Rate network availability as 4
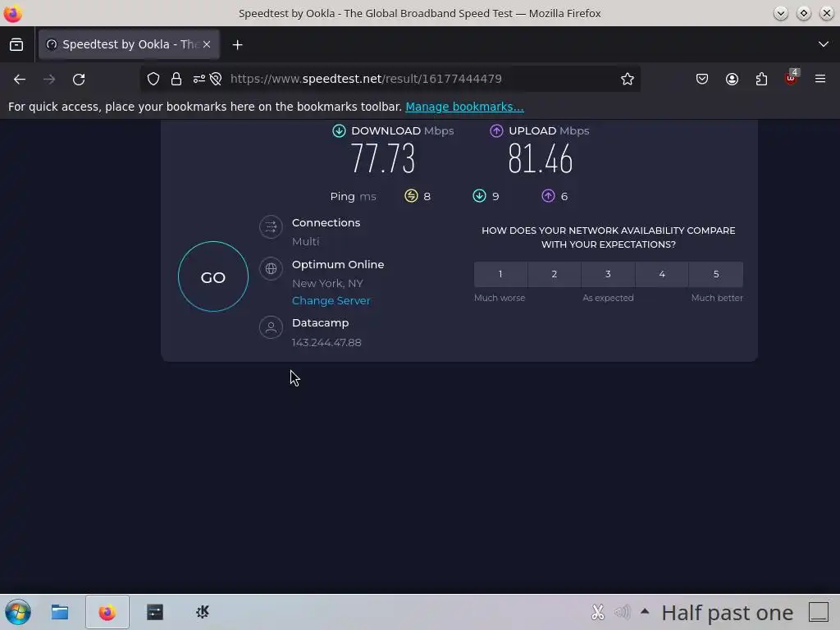This screenshot has width=840, height=630. pyautogui.click(x=662, y=274)
